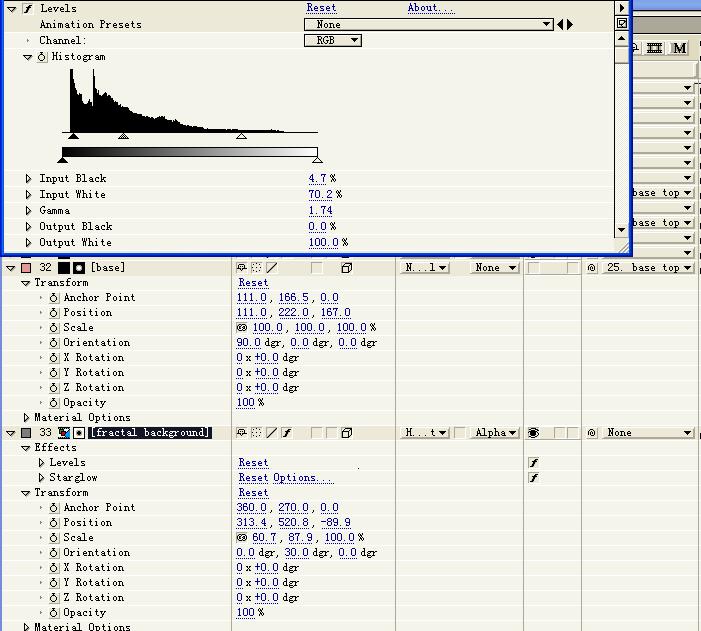Click the constrain proportions link for base Scale
701x631 pixels.
point(241,327)
